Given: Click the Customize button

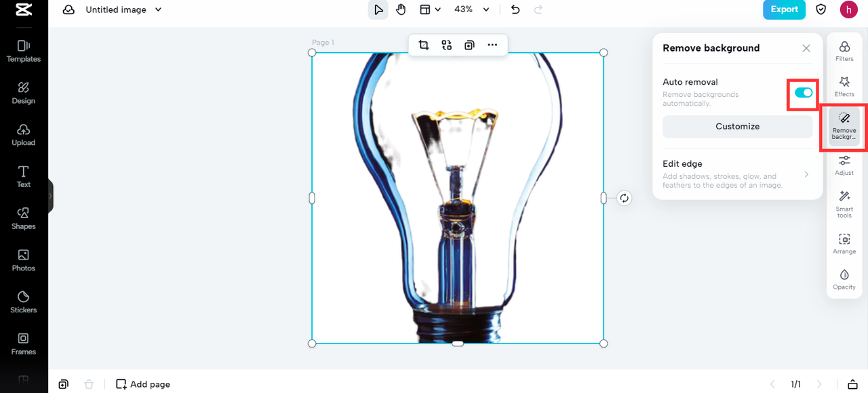Looking at the screenshot, I should click(x=737, y=126).
